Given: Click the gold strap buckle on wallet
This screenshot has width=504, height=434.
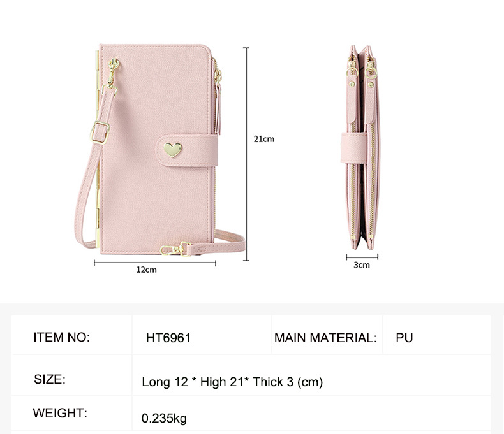Looking at the screenshot, I should coord(100,133).
